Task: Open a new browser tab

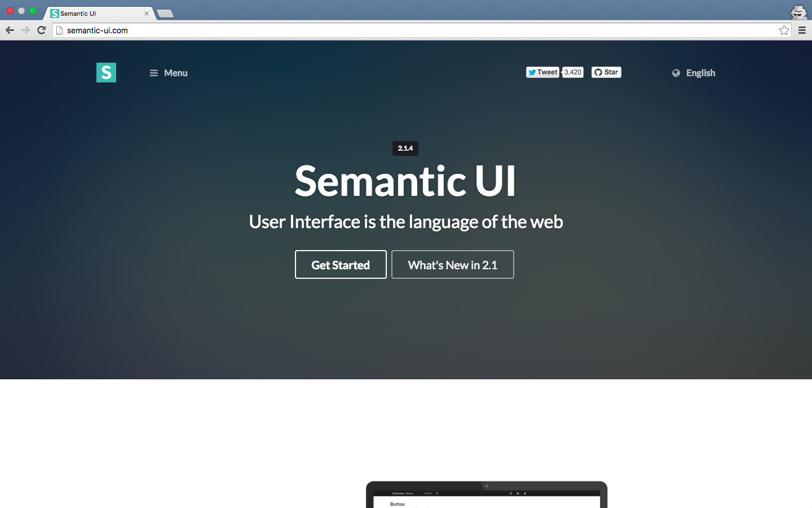Action: 165,14
